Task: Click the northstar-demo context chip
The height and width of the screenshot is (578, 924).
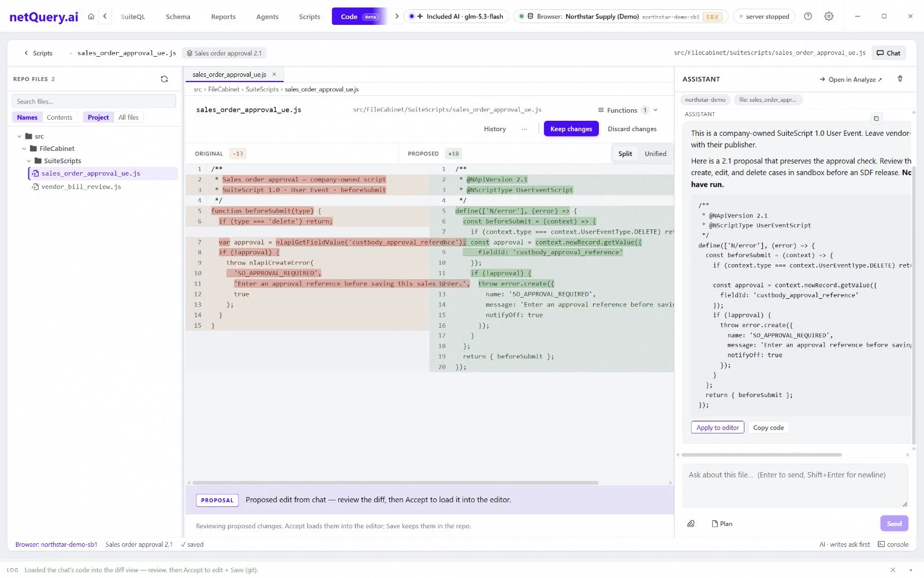Action: pos(705,100)
